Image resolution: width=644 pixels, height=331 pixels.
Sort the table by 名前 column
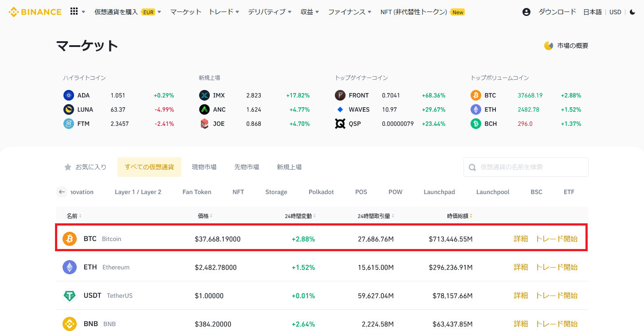point(74,216)
